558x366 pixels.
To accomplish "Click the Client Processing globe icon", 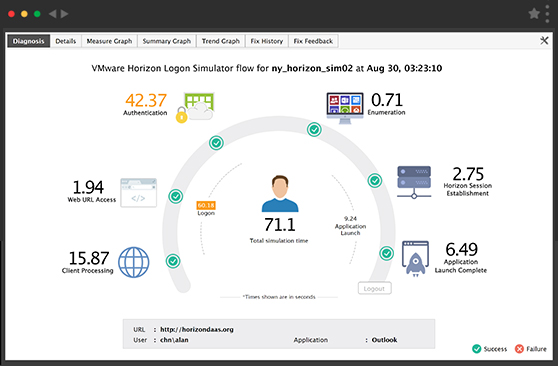I will tap(134, 262).
